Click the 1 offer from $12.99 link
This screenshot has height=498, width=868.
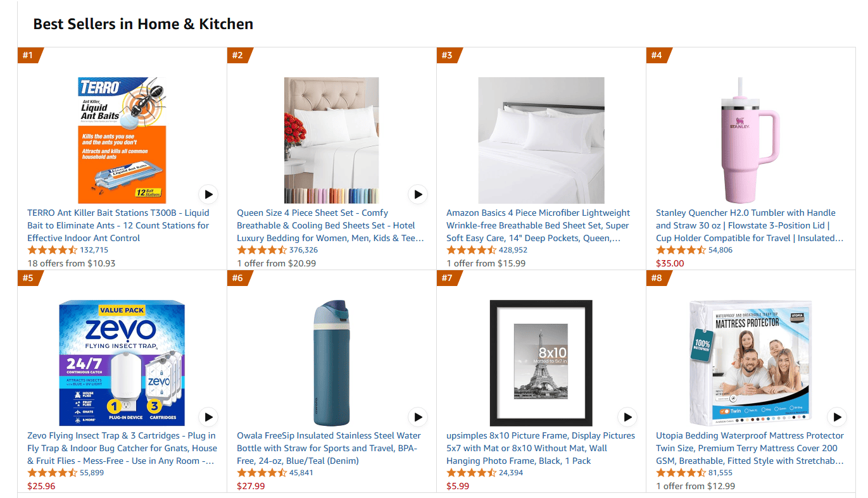point(695,486)
